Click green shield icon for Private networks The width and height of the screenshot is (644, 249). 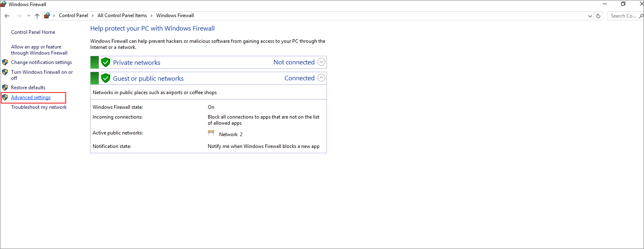pos(106,62)
